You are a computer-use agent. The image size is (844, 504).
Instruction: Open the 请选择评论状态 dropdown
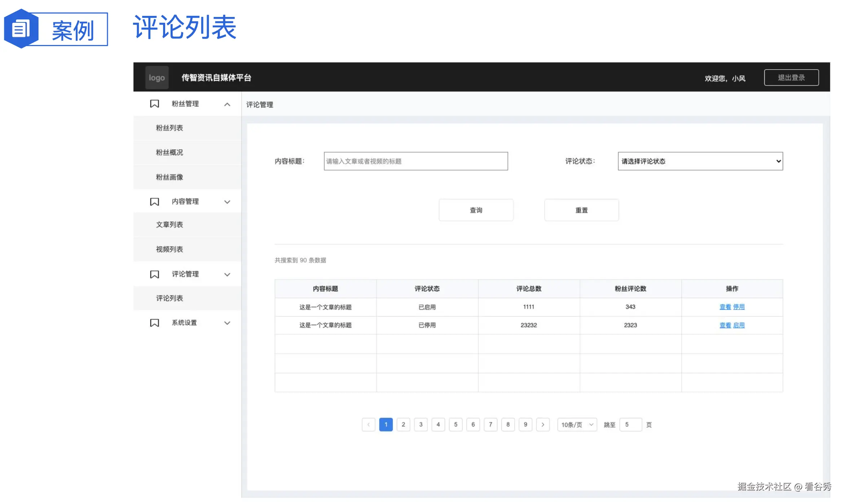tap(700, 161)
